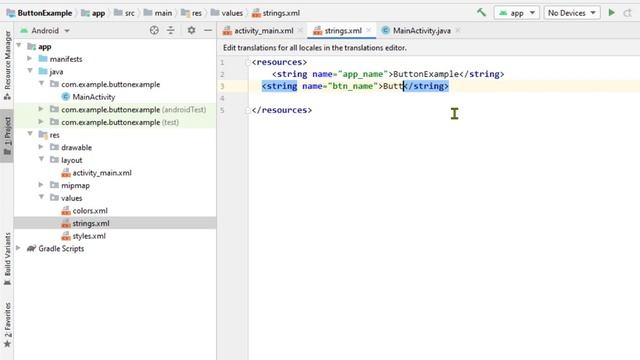Image resolution: width=640 pixels, height=360 pixels.
Task: Expand the mipmap folder
Action: coord(41,185)
